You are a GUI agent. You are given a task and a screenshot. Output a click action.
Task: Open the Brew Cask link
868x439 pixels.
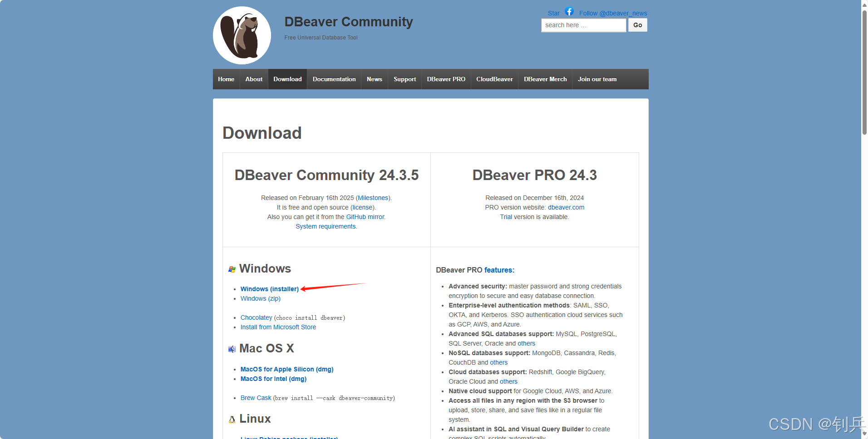[256, 398]
